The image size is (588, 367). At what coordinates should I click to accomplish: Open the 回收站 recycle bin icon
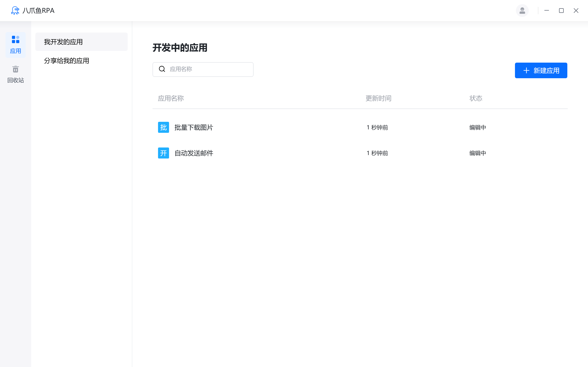15,69
